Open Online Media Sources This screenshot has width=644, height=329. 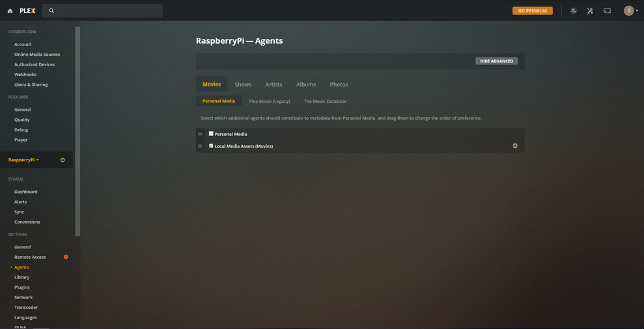(x=37, y=54)
